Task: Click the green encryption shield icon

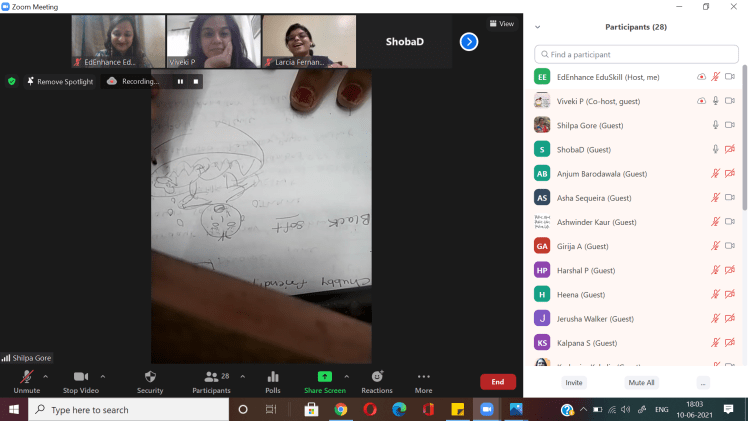Action: (12, 81)
